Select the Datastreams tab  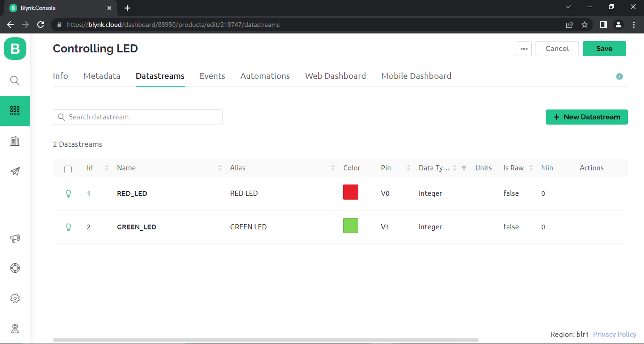pyautogui.click(x=160, y=76)
